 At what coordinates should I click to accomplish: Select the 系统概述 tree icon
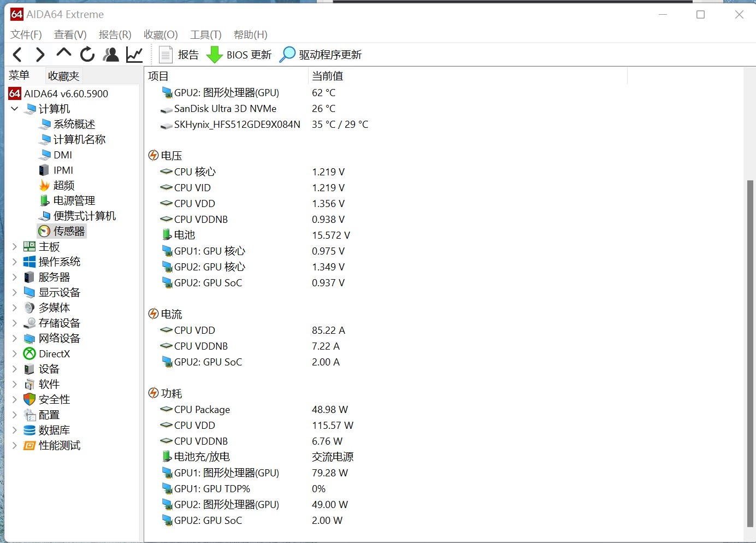pos(45,124)
